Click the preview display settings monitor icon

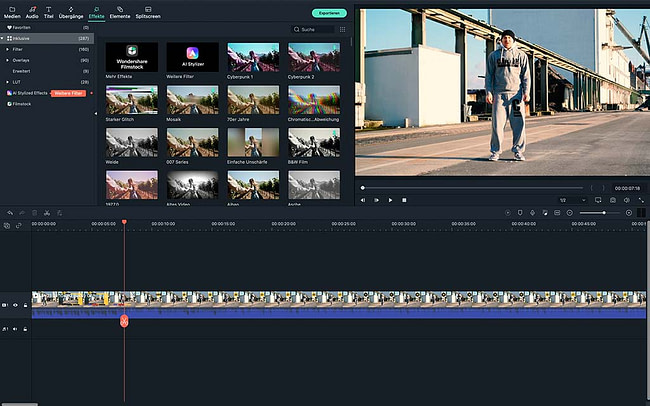coord(598,200)
